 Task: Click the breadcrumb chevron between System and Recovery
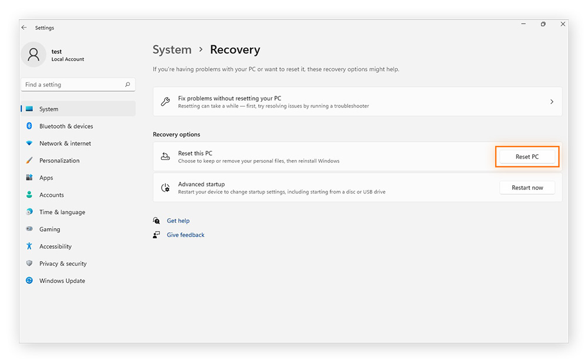tap(201, 49)
